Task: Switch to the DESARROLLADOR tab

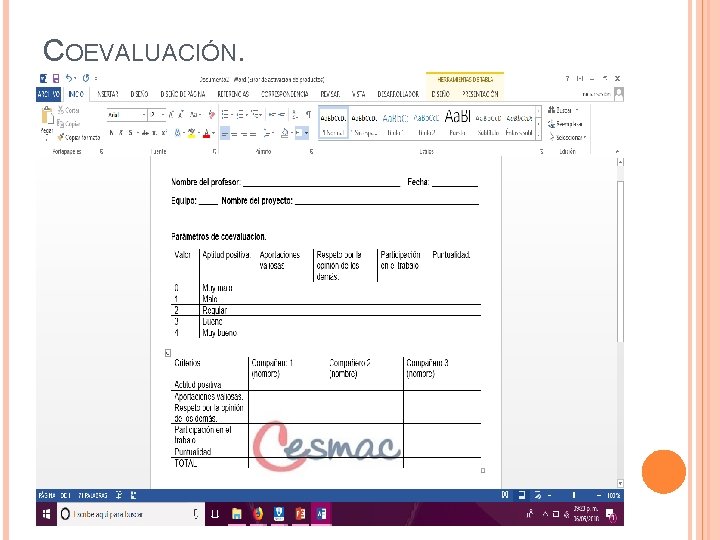Action: click(398, 94)
